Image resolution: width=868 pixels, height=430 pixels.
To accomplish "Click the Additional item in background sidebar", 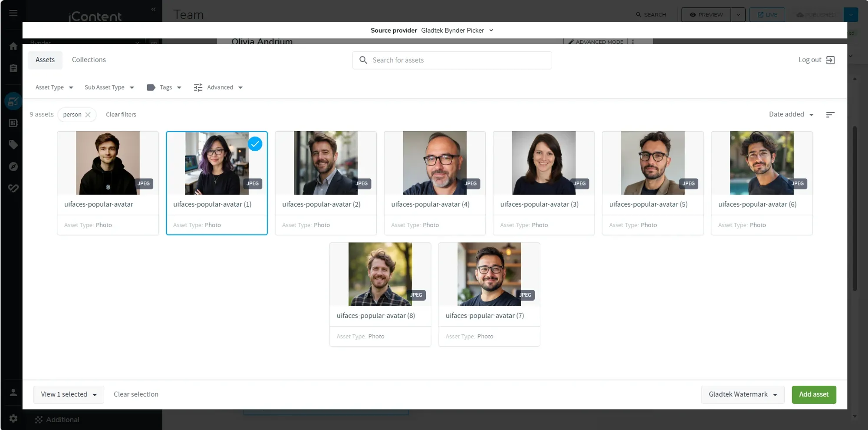I will 57,420.
